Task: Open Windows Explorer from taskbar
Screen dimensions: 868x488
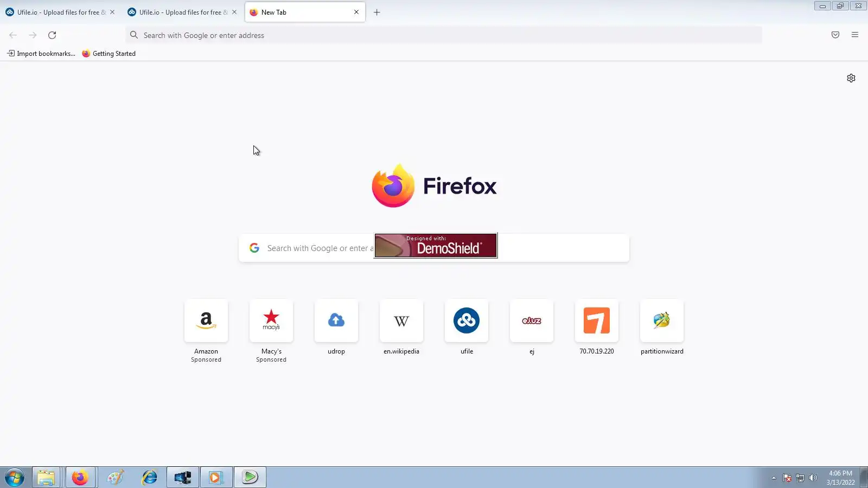Action: 46,478
